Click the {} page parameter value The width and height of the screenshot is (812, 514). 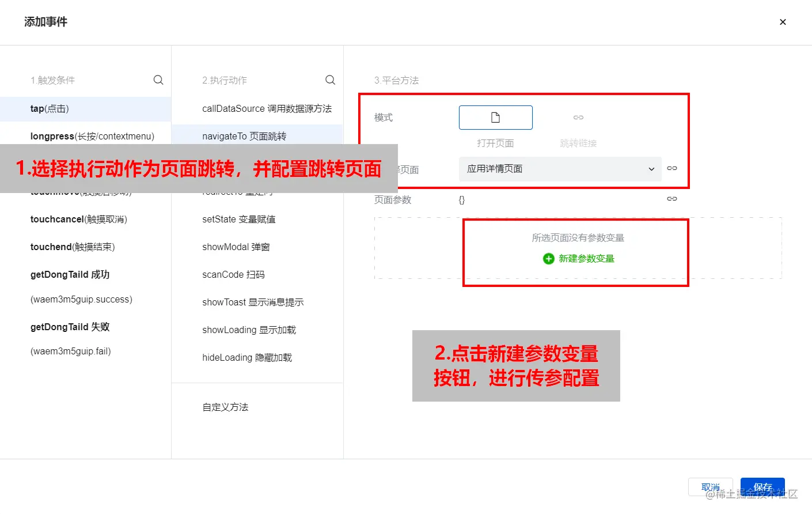click(461, 200)
